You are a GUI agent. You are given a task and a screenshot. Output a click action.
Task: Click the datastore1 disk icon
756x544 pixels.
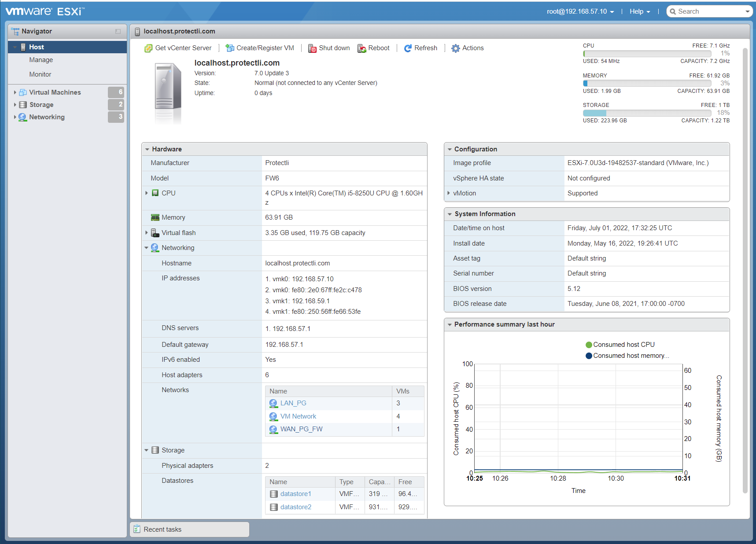click(x=274, y=494)
